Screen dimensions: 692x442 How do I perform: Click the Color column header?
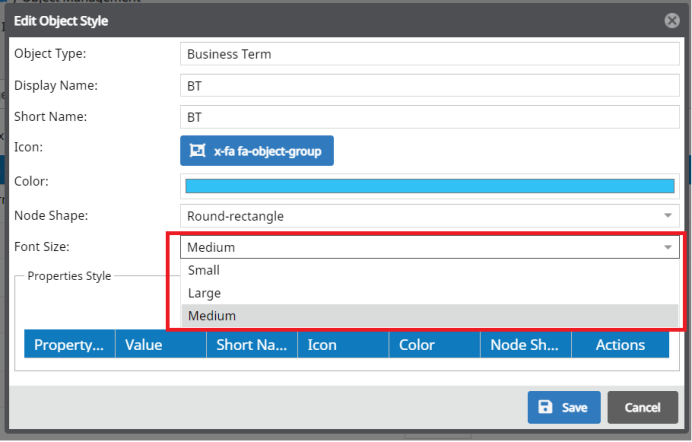435,344
